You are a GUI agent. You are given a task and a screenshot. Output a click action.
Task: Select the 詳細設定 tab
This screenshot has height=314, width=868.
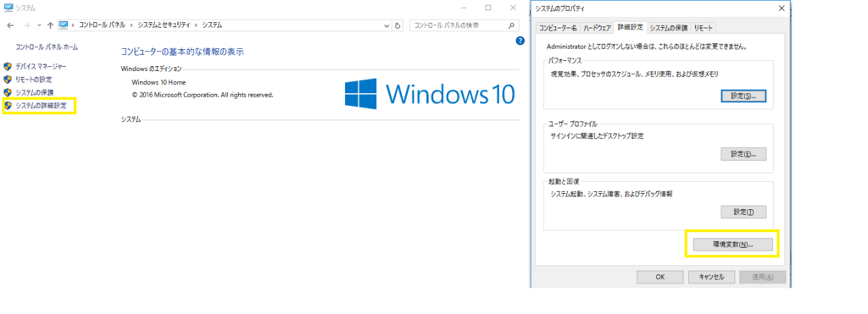pyautogui.click(x=630, y=26)
